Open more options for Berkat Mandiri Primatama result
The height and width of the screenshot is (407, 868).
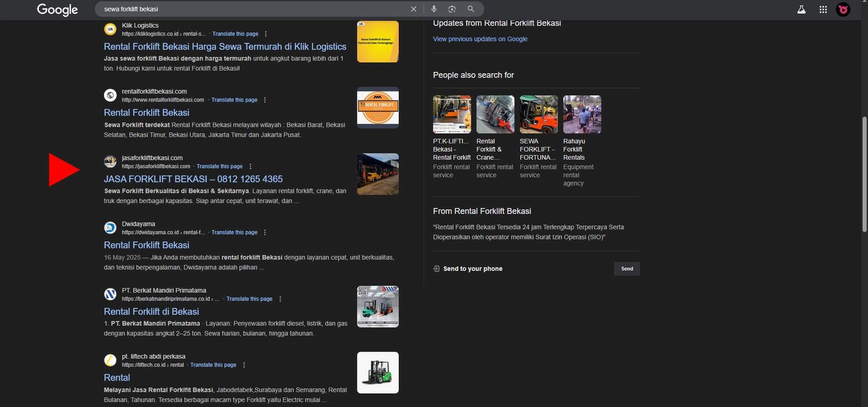280,299
